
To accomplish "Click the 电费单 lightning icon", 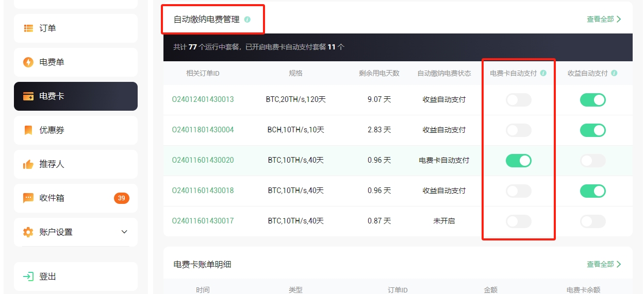I will click(28, 62).
